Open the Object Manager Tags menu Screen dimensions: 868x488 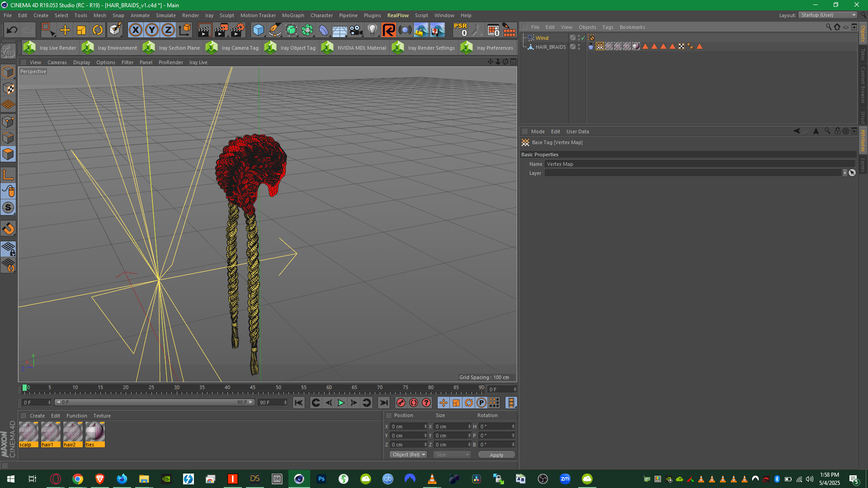click(x=608, y=27)
